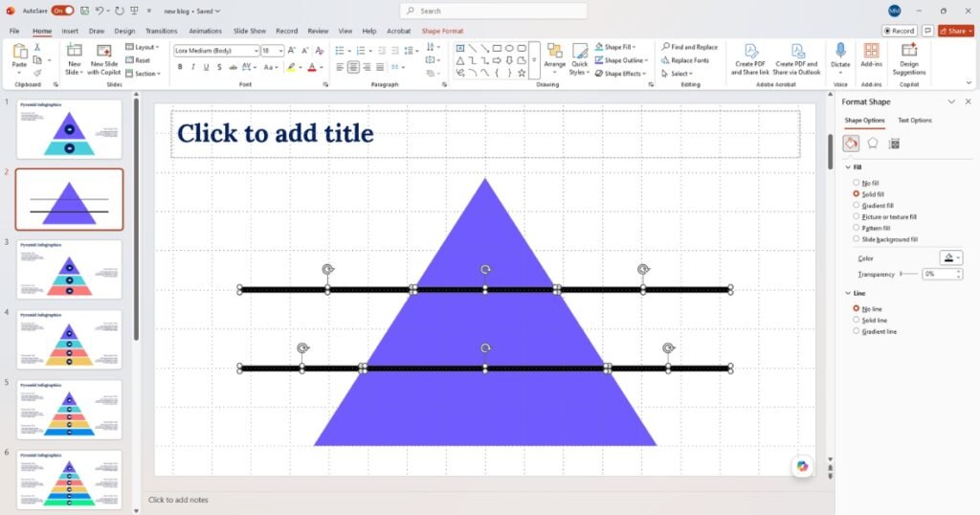
Task: Click Create PDF and Share link
Action: (750, 59)
